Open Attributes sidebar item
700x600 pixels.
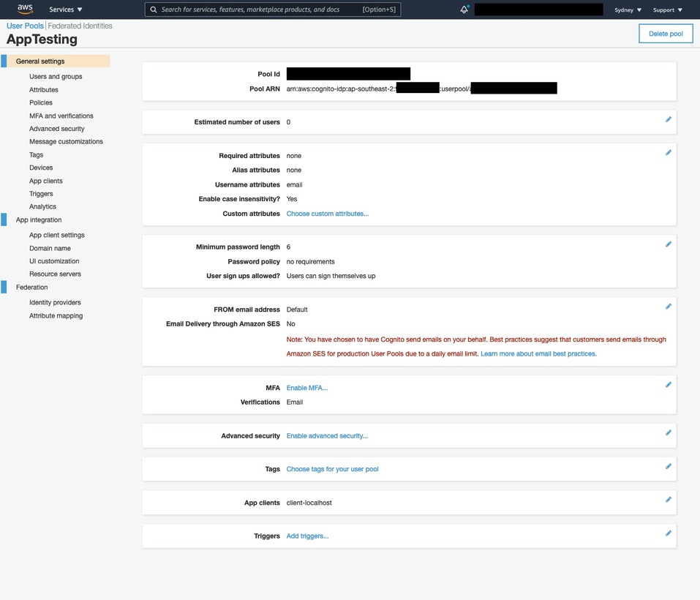coord(44,90)
